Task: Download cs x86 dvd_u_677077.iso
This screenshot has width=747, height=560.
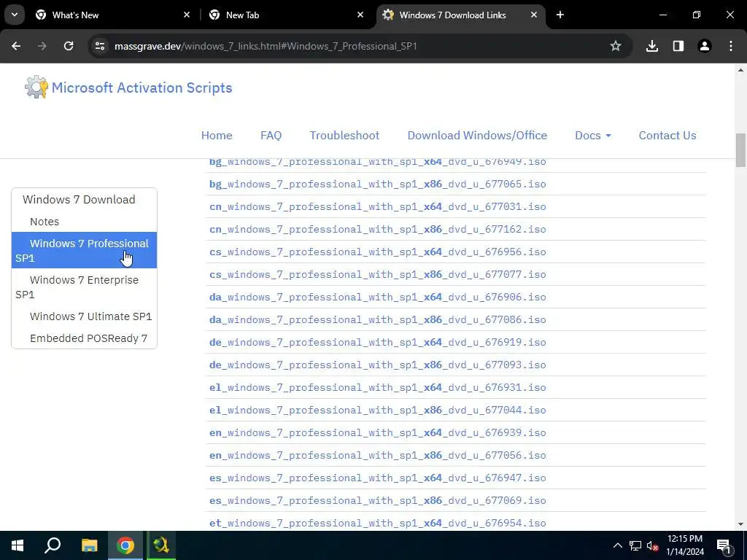Action: [x=377, y=274]
